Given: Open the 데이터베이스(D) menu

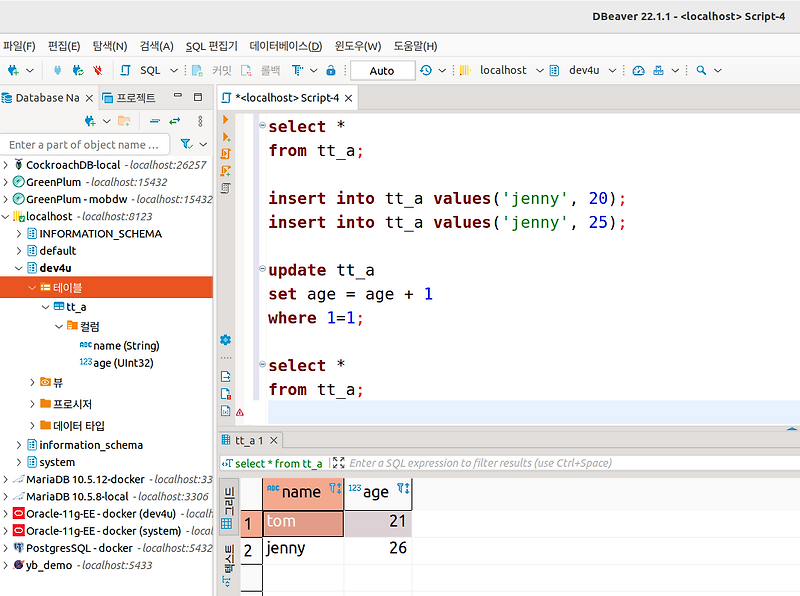Looking at the screenshot, I should click(x=286, y=46).
